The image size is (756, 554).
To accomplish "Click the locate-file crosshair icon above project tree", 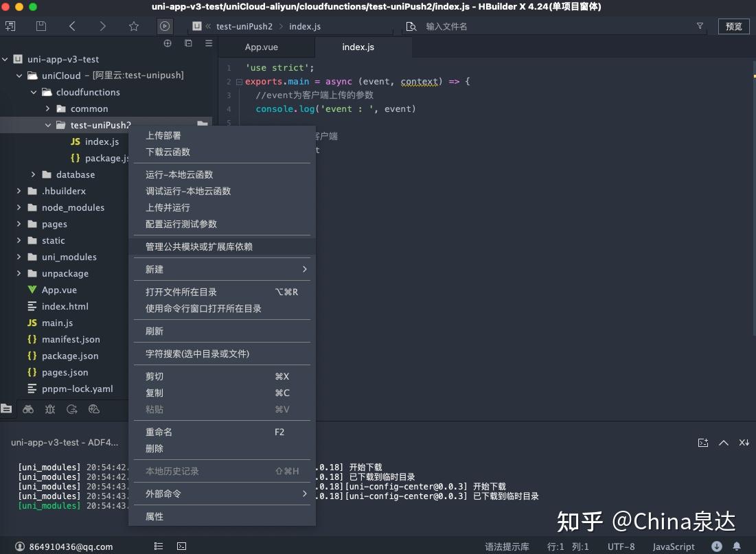I will 168,43.
